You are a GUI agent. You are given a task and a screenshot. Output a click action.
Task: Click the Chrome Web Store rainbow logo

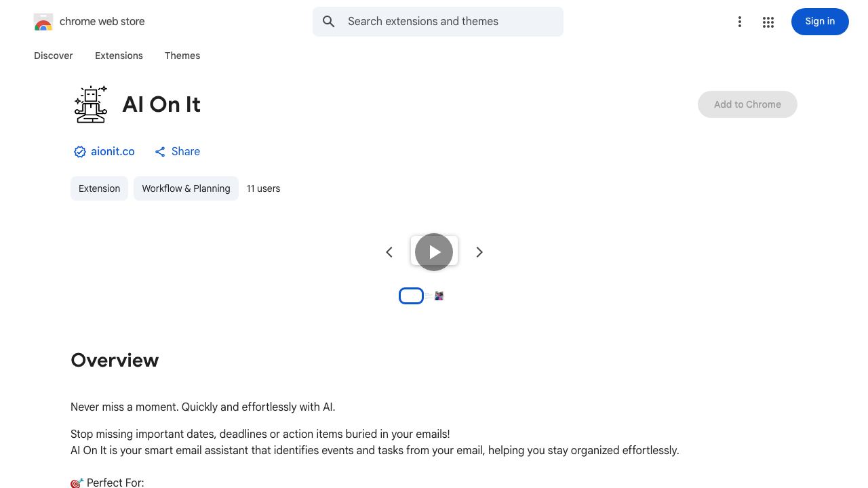43,22
